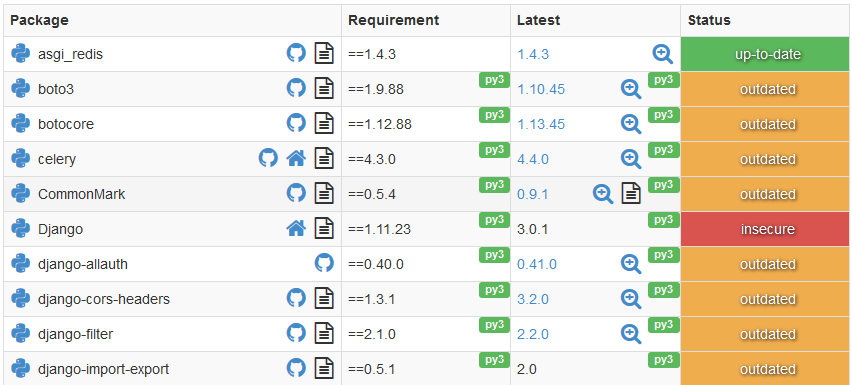The width and height of the screenshot is (852, 385).
Task: Open GitHub icon in the celery row
Action: (x=268, y=158)
